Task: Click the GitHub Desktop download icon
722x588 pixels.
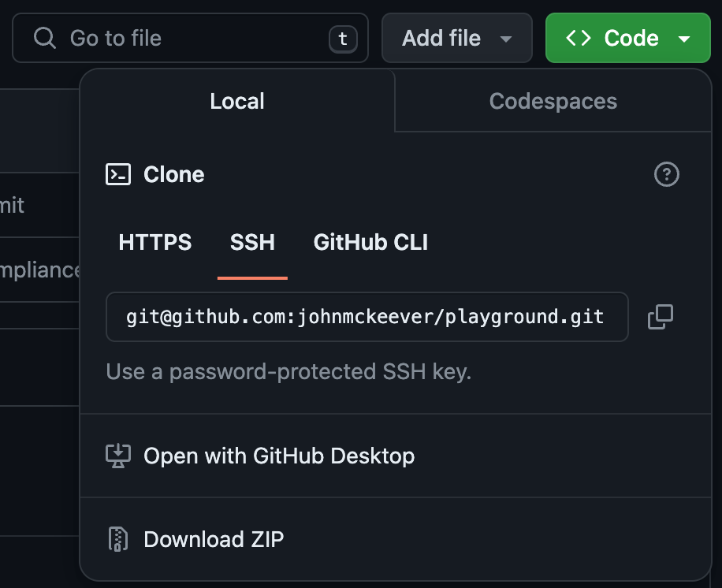Action: (117, 456)
